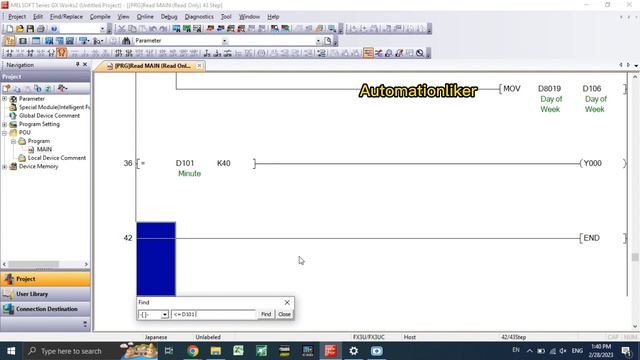Screen dimensions: 640x360
Task: Open the Online menu
Action: click(x=145, y=17)
